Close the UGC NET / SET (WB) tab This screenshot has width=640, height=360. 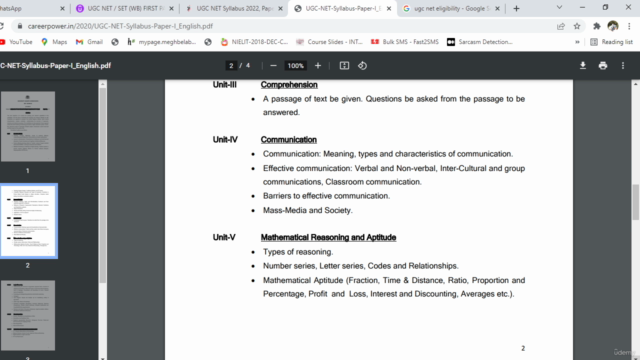(171, 9)
